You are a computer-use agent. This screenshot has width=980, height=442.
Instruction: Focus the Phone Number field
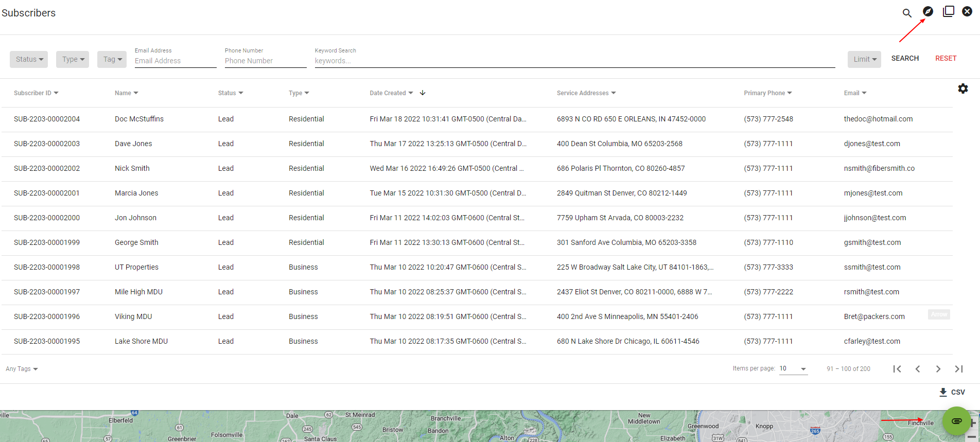[x=266, y=61]
